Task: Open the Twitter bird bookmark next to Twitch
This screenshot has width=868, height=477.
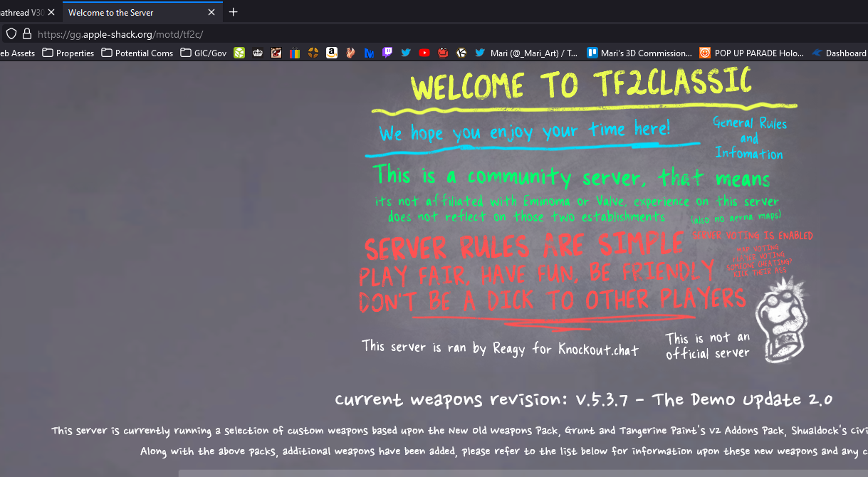Action: 406,53
